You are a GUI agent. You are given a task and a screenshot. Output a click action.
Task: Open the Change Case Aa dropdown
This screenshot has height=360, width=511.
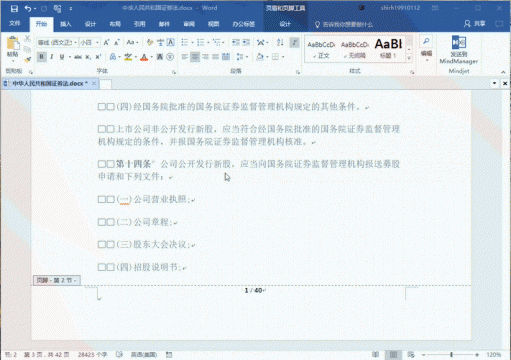point(132,42)
